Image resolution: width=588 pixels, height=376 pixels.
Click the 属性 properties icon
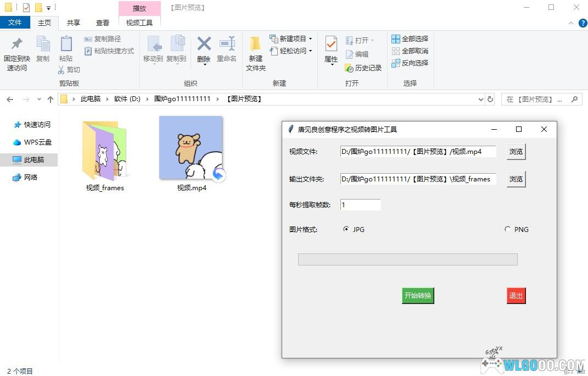coord(331,44)
